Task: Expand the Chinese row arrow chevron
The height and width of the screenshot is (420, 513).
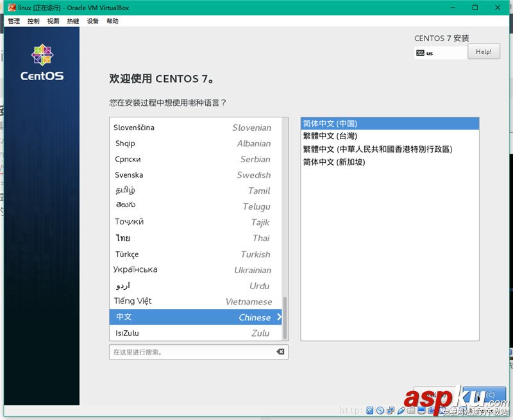Action: (x=279, y=317)
